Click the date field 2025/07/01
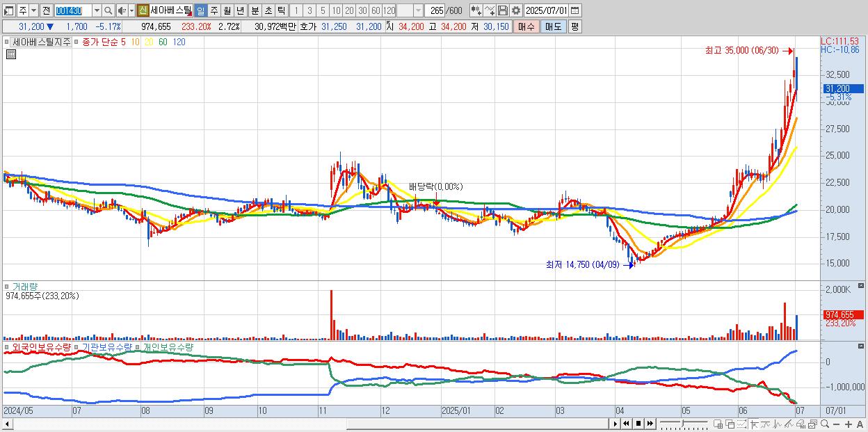Screen dimensions: 868x432 [547, 11]
